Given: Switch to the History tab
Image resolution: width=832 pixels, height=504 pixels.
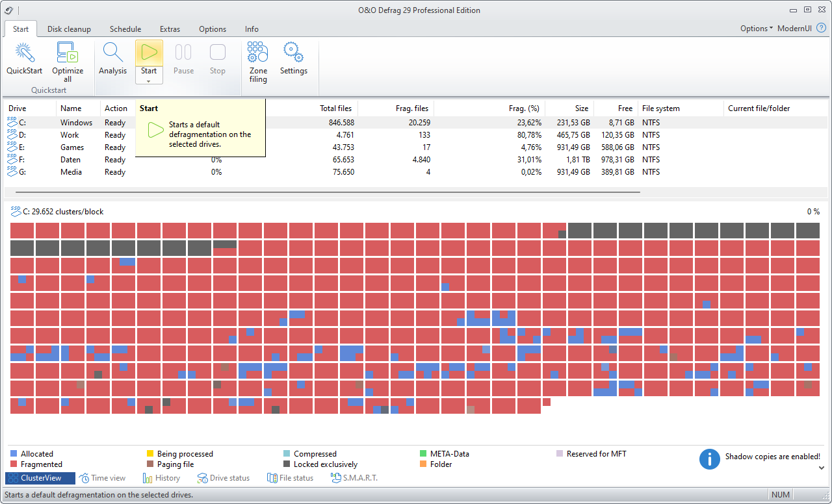Looking at the screenshot, I should 161,478.
